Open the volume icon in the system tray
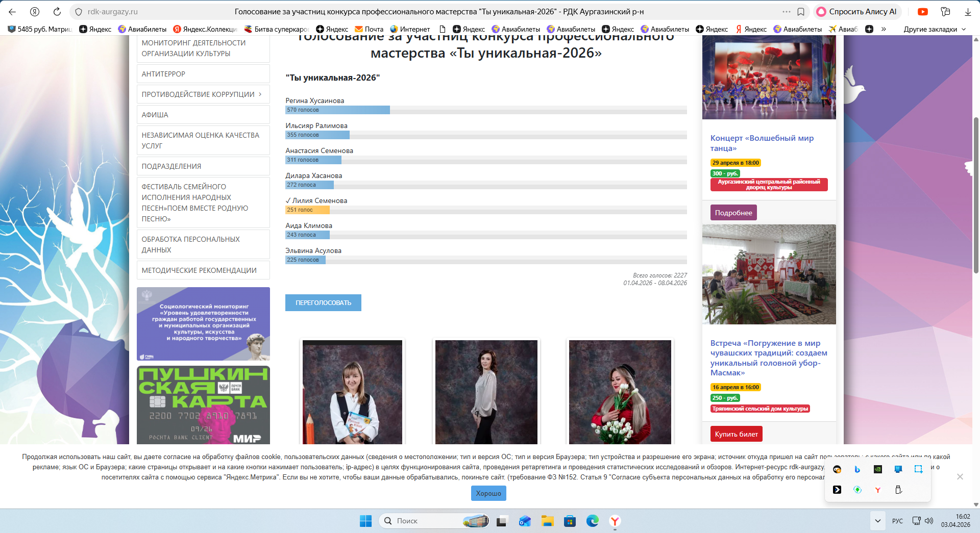The width and height of the screenshot is (980, 533). (929, 521)
